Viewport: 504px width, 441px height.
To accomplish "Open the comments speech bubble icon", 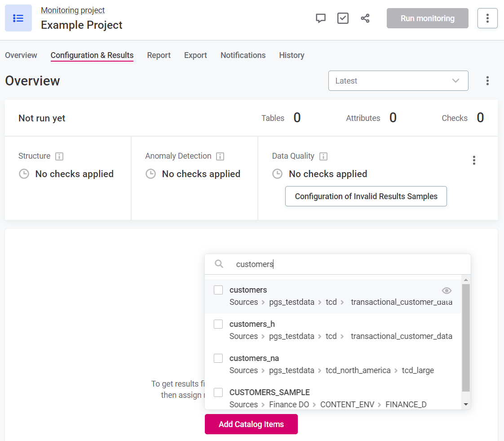I will tap(321, 18).
